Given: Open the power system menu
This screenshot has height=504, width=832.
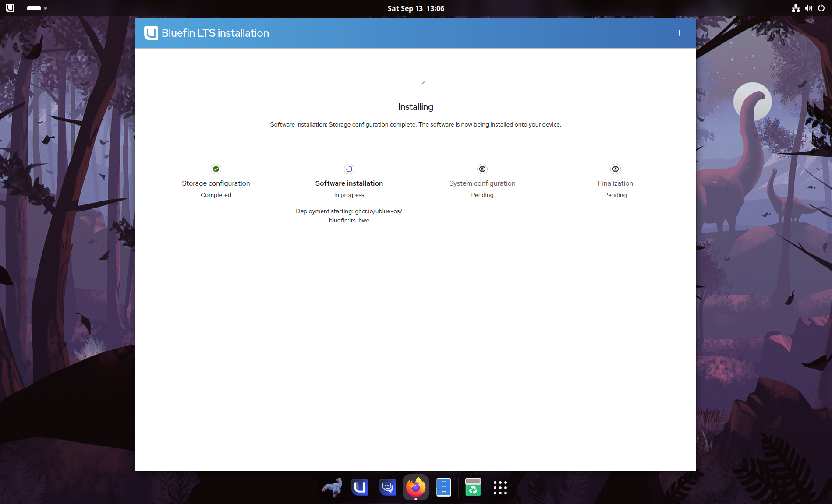Looking at the screenshot, I should [821, 8].
